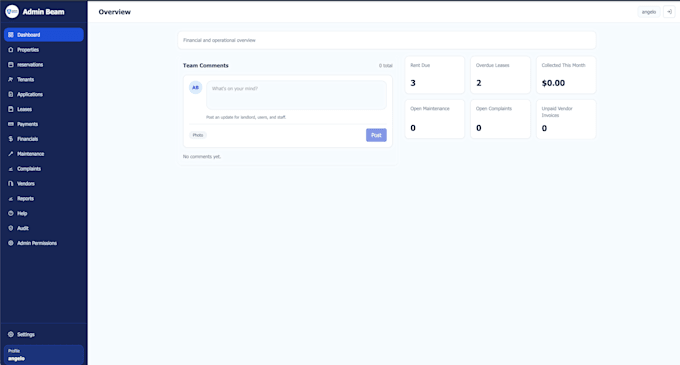
Task: Open Maintenance from sidebar
Action: click(44, 154)
